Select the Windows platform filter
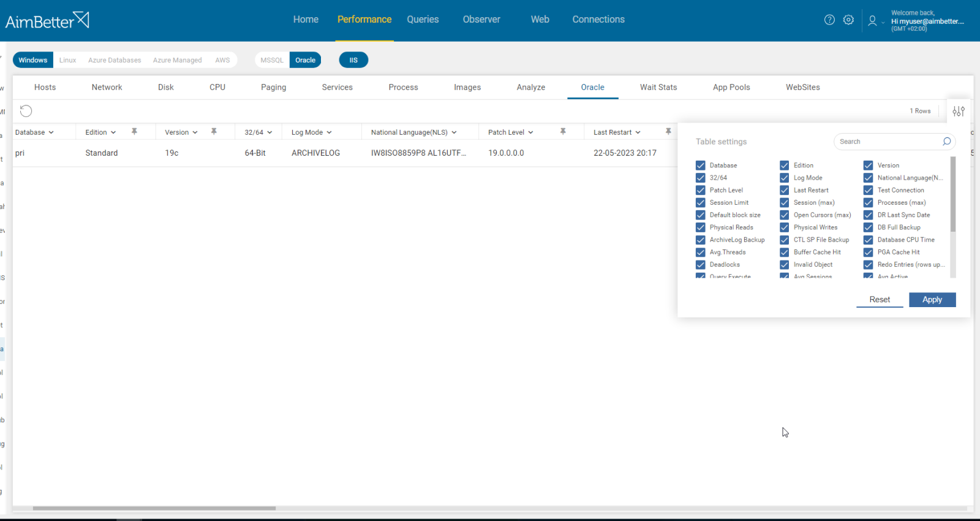 click(x=33, y=60)
